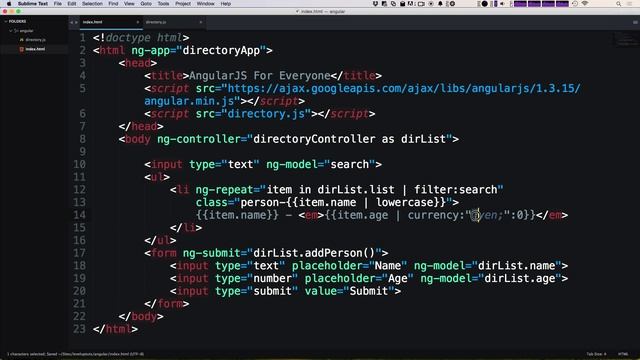Open the Find menu
Viewport: 640px width, 360px height.
coord(113,4)
